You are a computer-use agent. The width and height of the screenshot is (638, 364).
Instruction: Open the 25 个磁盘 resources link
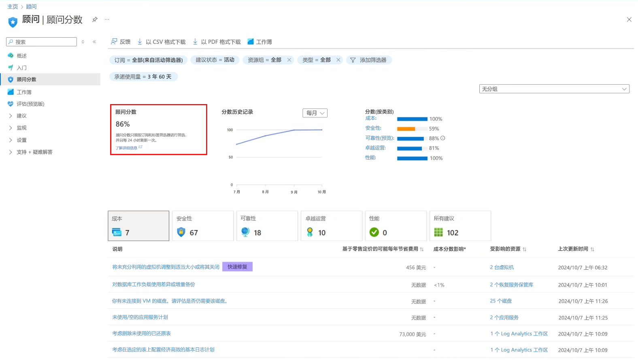(x=501, y=301)
